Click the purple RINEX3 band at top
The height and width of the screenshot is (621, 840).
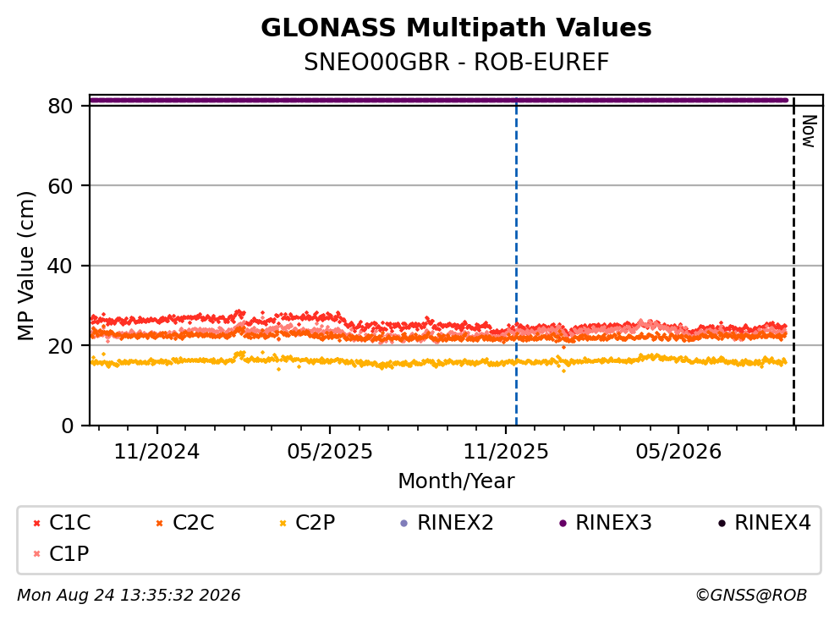pos(439,100)
